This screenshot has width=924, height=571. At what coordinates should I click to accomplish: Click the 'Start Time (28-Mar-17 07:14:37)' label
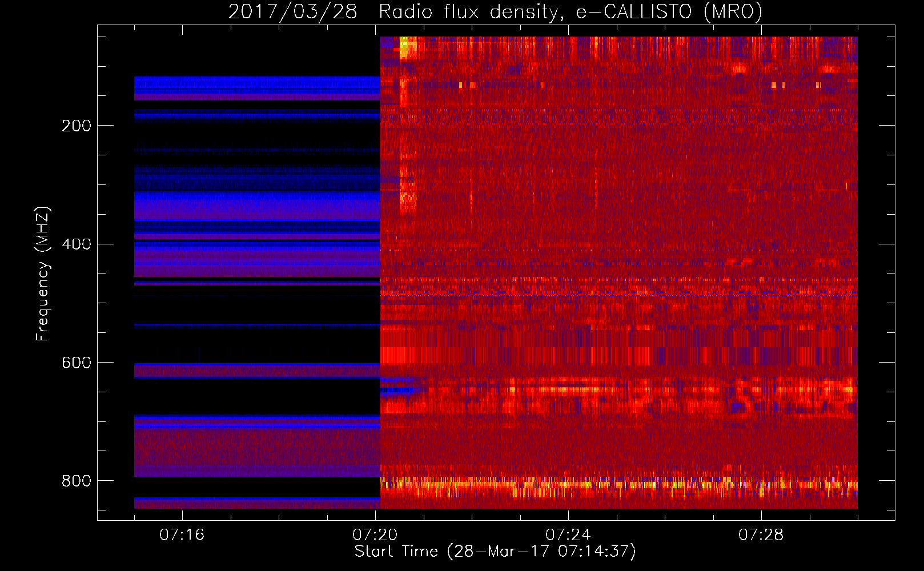click(x=495, y=552)
